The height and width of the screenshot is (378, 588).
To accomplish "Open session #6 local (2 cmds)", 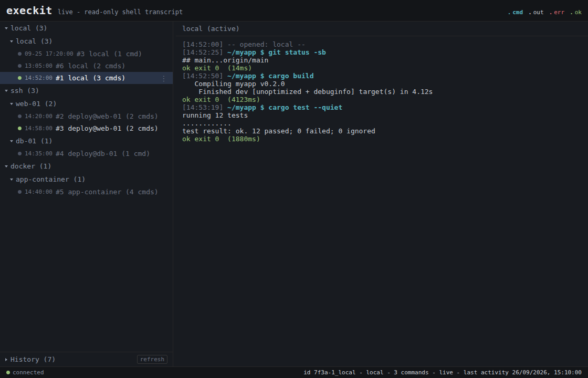I will coord(86,66).
